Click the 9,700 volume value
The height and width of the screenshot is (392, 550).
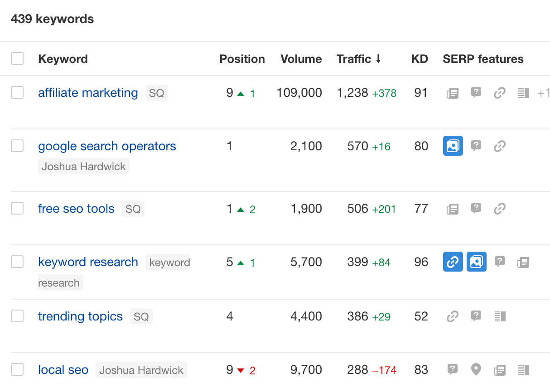pos(306,370)
